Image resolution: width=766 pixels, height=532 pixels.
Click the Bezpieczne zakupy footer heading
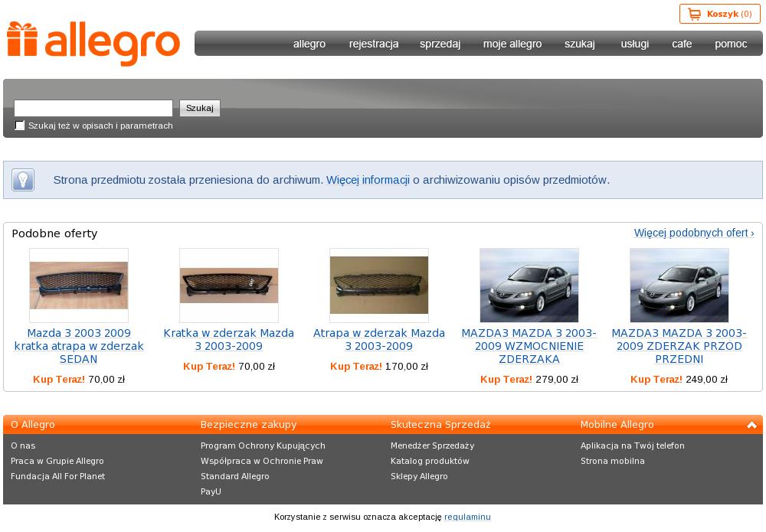[249, 425]
